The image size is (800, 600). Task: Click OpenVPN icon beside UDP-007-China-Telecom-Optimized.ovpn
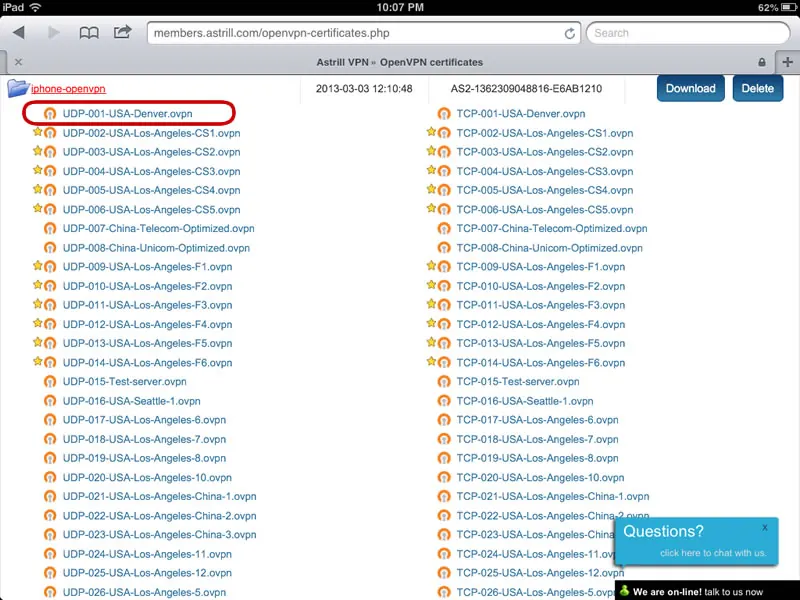(49, 229)
